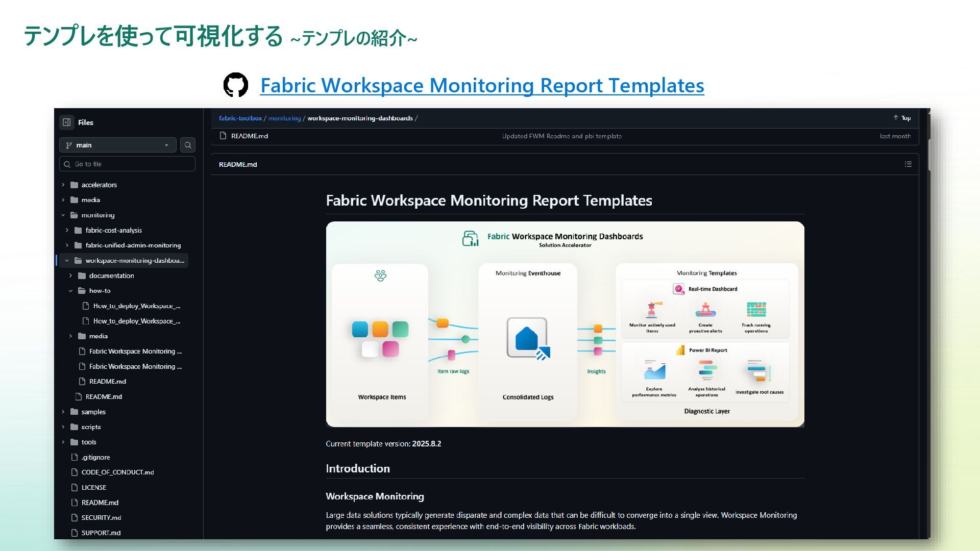Click the Monitoring Dashboards architecture diagram image
The height and width of the screenshot is (551, 980).
coord(565,324)
